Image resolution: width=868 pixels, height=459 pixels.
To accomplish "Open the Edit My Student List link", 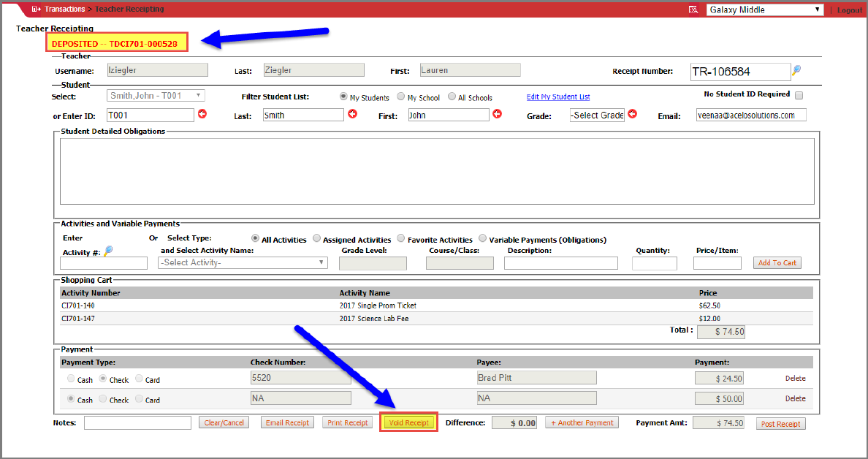I will click(558, 97).
